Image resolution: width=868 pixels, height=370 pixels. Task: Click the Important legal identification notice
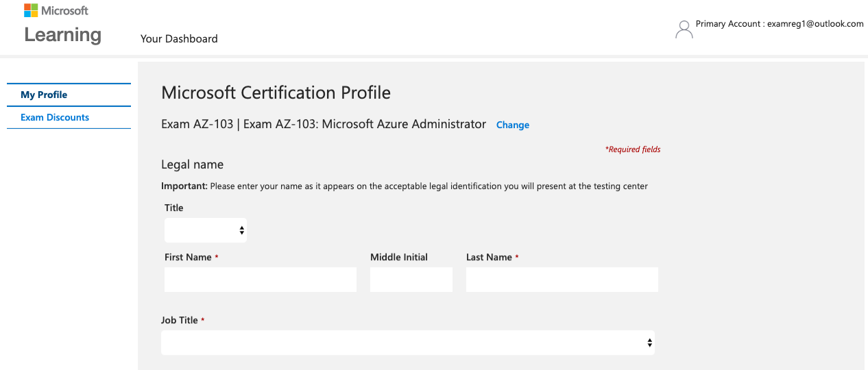[405, 186]
